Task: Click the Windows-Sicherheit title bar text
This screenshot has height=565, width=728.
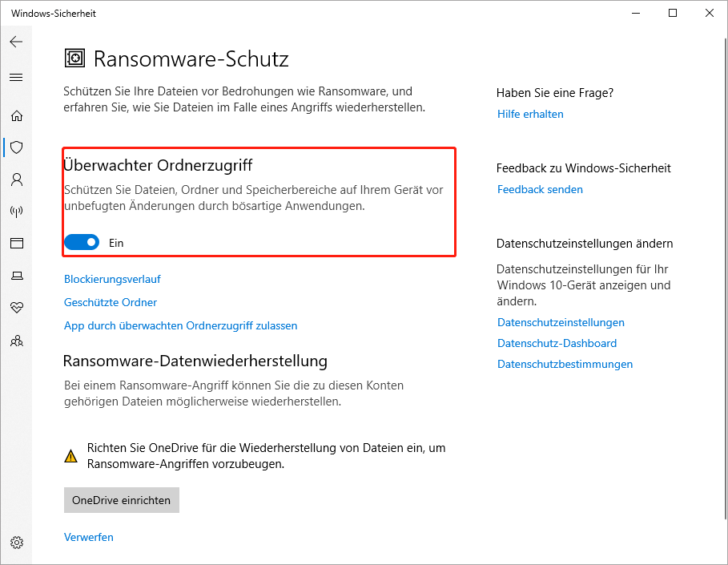Action: [54, 14]
